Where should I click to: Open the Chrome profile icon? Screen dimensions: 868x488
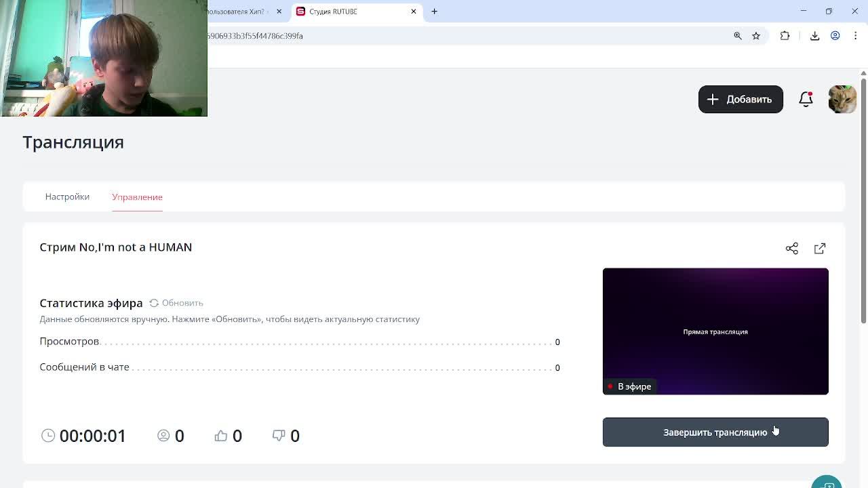(x=835, y=36)
